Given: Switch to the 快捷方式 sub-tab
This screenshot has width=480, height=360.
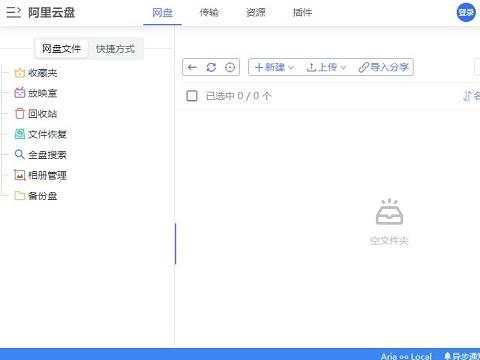Looking at the screenshot, I should pyautogui.click(x=115, y=49).
